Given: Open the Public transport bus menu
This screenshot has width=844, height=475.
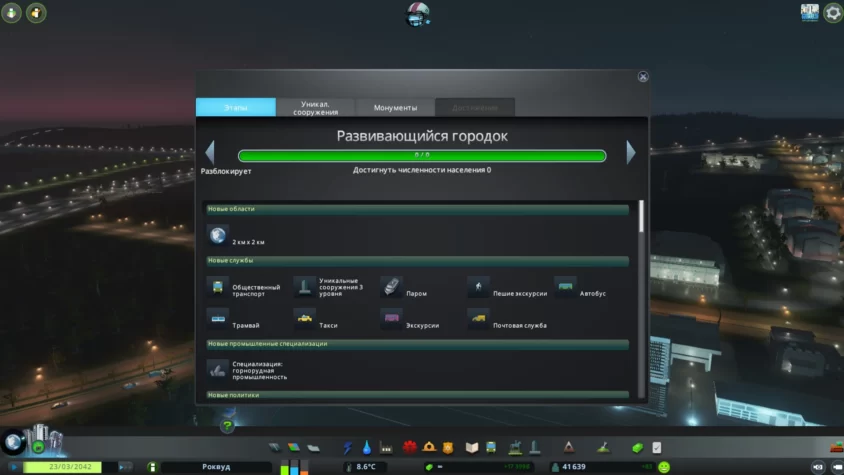Looking at the screenshot, I should 491,447.
